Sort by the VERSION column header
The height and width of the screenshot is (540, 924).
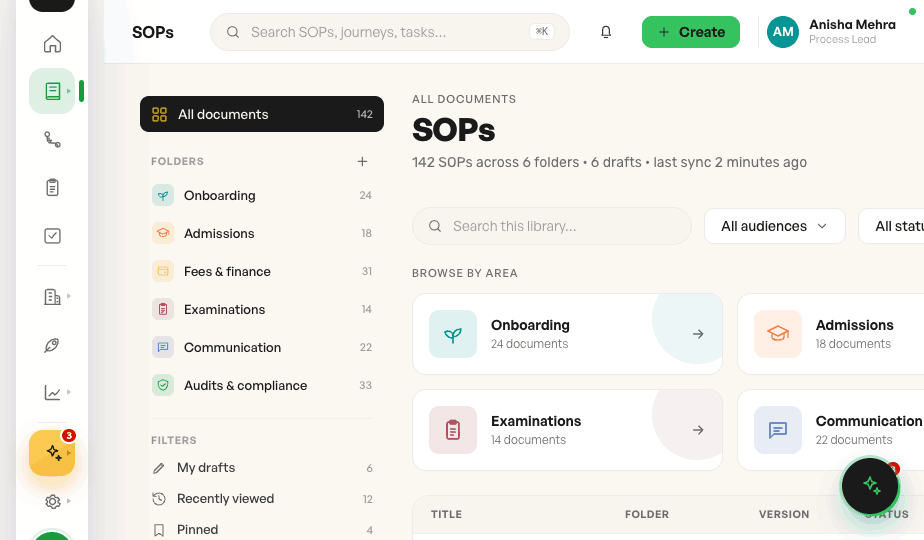tap(784, 514)
